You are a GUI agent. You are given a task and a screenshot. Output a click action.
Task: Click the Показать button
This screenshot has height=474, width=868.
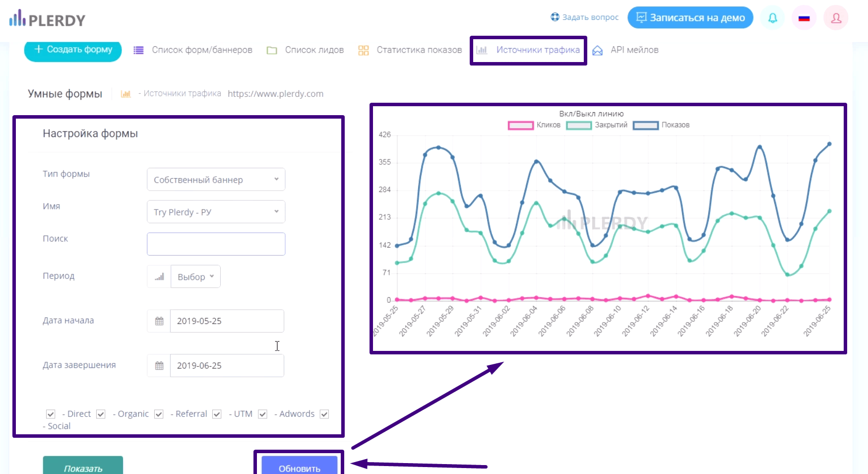(x=83, y=465)
